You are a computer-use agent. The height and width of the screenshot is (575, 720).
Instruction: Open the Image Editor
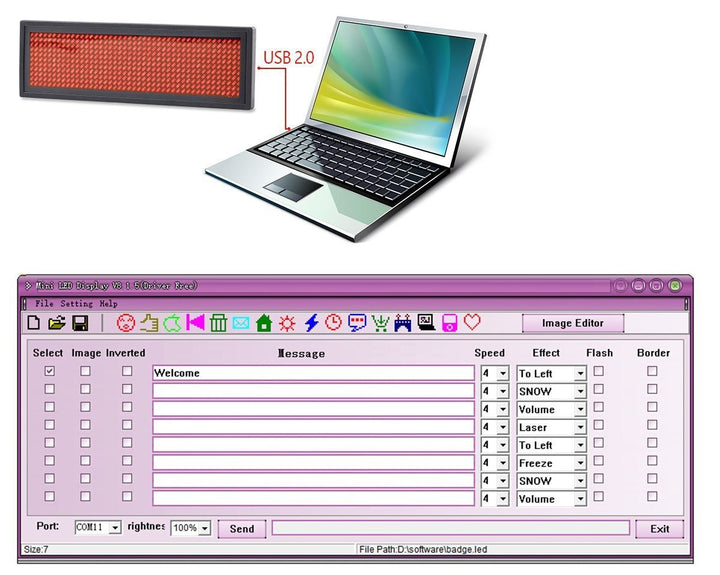click(573, 323)
